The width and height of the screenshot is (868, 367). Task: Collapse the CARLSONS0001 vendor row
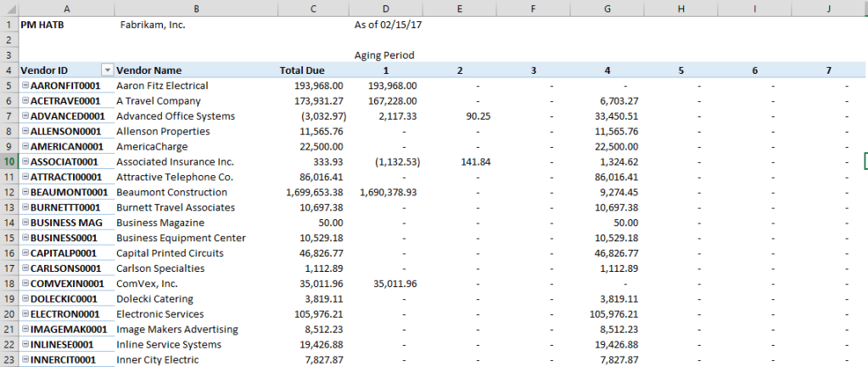(x=25, y=268)
